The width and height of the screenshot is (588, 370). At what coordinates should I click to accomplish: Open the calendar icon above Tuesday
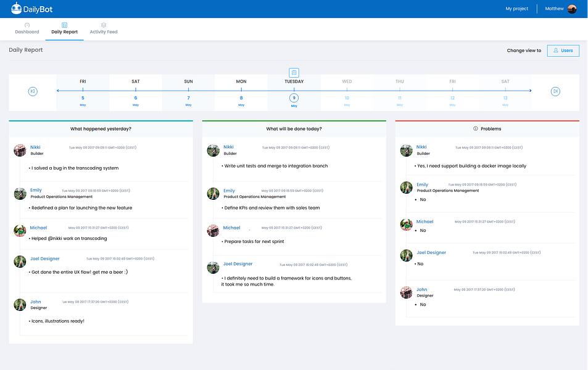click(294, 72)
